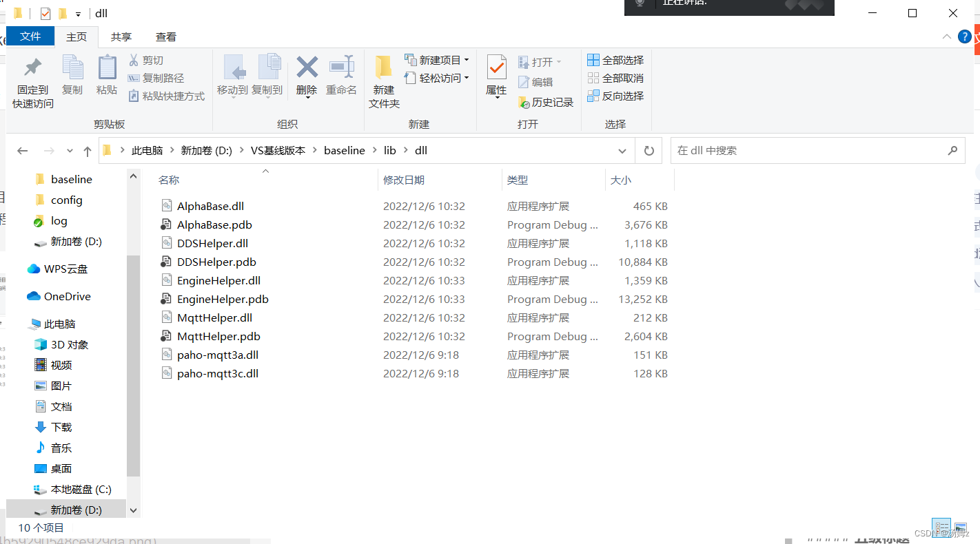
Task: Expand address bar history dropdown
Action: (622, 151)
